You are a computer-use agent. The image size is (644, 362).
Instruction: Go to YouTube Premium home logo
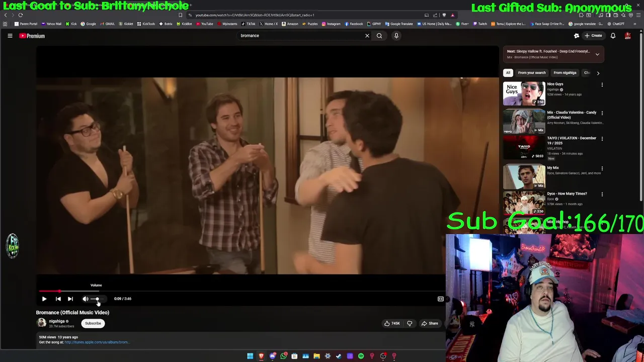coord(32,36)
